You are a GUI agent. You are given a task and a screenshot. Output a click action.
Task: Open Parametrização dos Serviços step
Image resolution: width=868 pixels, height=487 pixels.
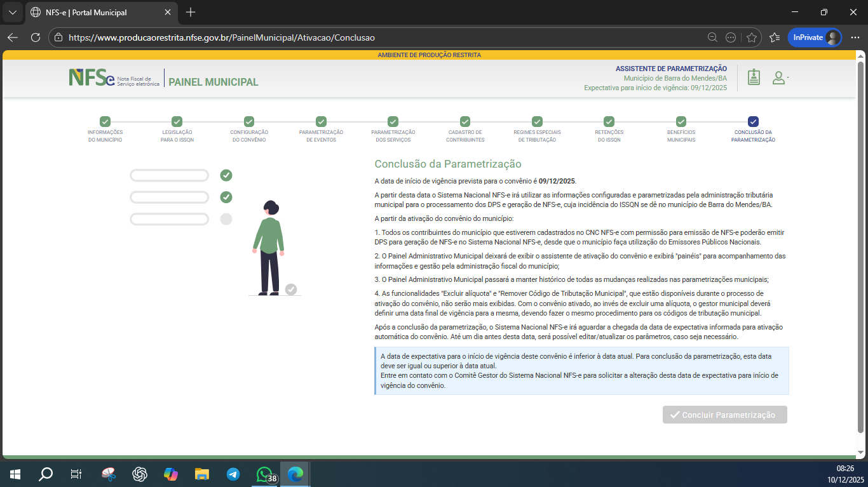click(393, 121)
